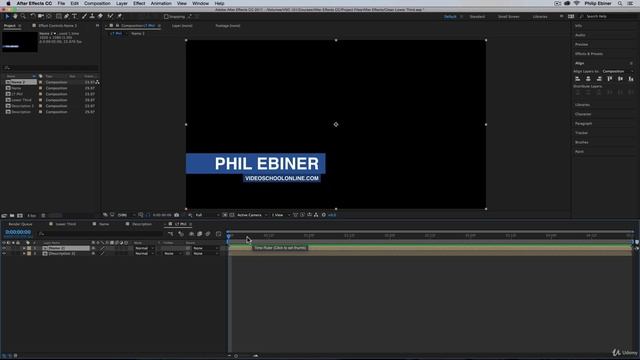Select the Selection arrow tool
Viewport: 640px width, 360px height.
click(7, 16)
